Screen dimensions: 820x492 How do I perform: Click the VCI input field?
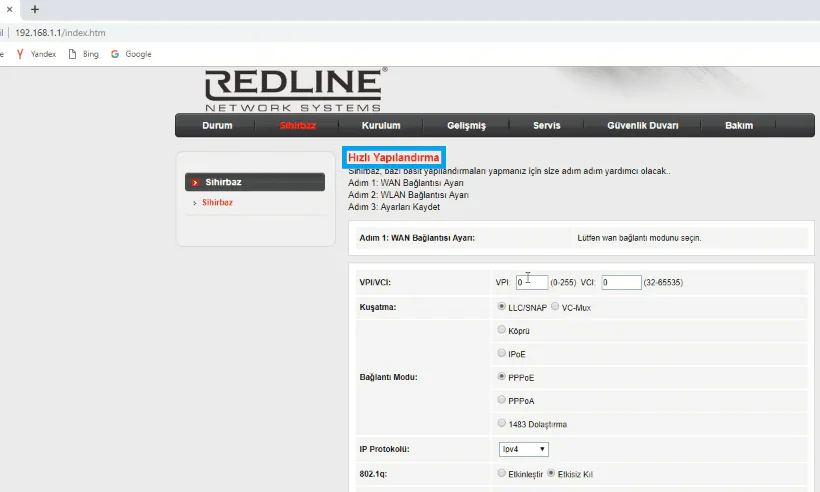tap(620, 283)
